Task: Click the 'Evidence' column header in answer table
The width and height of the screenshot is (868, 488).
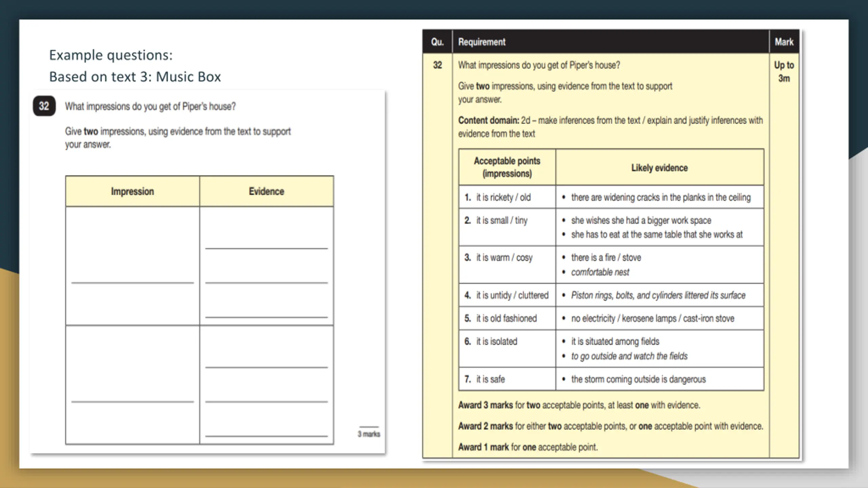Action: (267, 191)
